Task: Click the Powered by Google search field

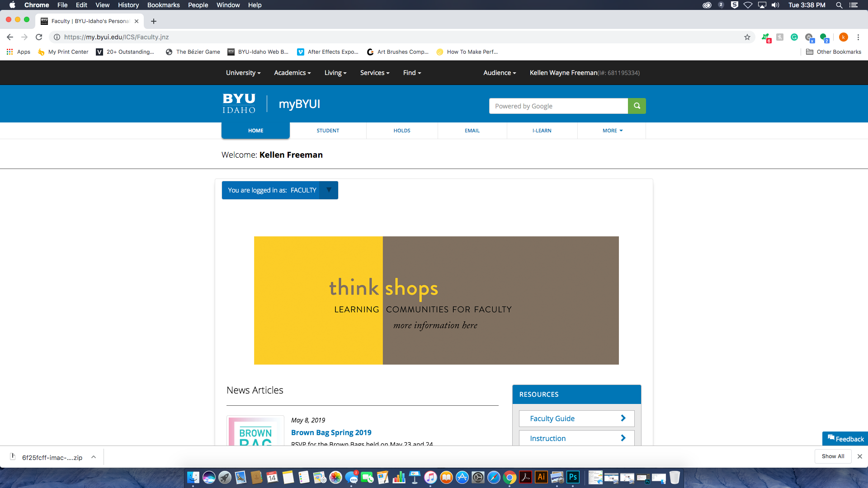Action: [x=558, y=106]
